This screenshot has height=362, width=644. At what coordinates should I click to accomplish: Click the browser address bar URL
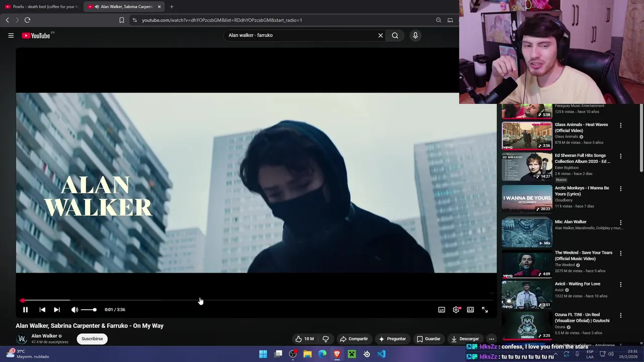click(222, 20)
